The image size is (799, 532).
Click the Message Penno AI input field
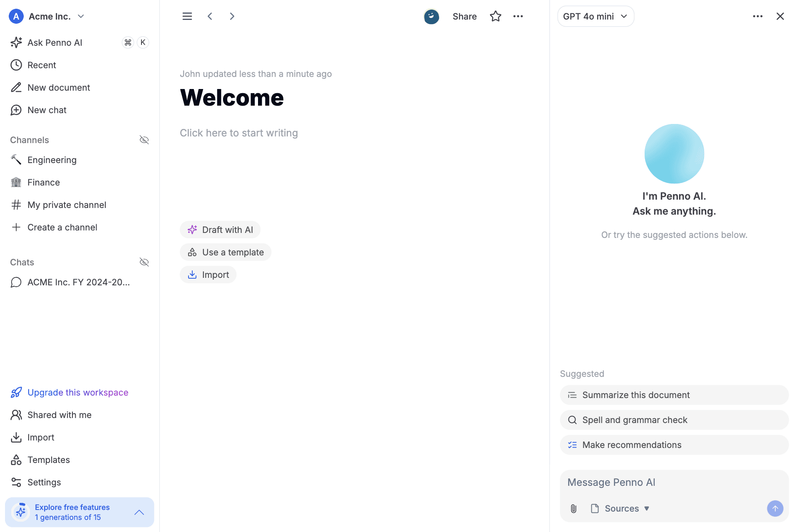tap(673, 483)
